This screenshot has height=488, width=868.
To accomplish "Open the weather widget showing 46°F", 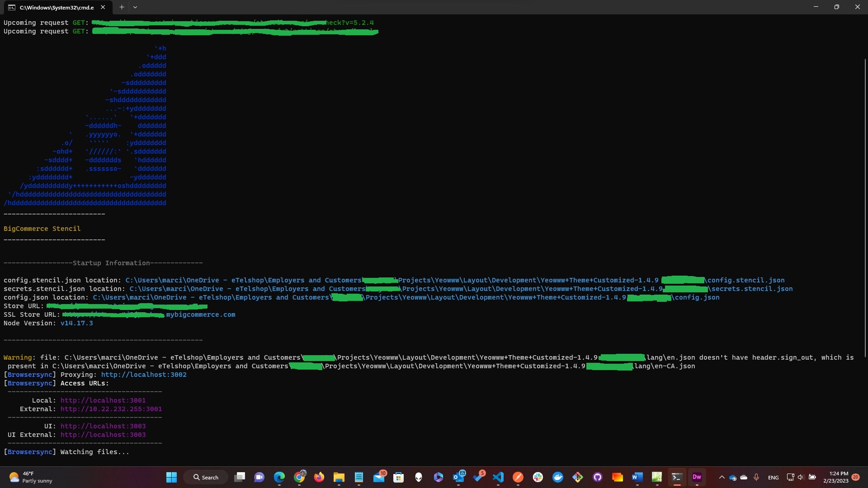I will [31, 477].
